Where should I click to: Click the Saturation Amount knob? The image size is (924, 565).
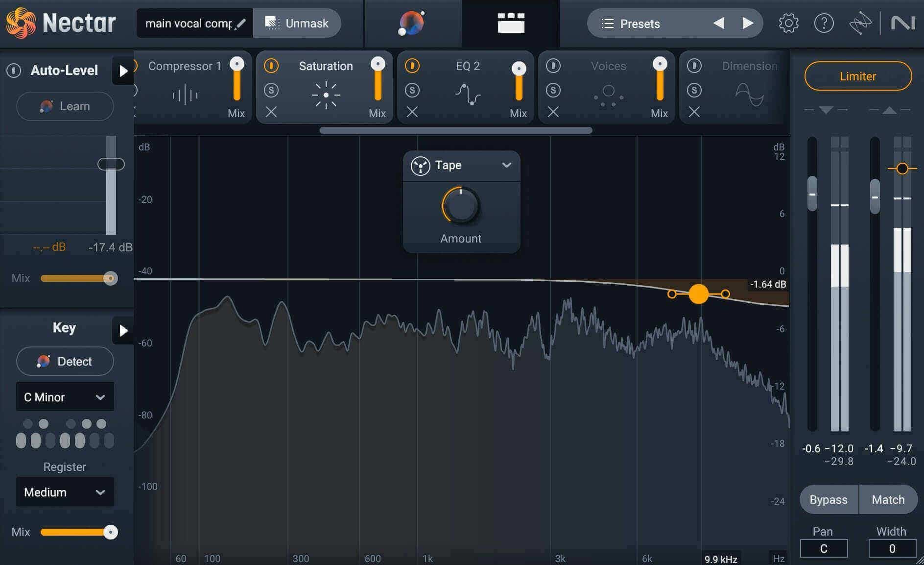point(461,206)
